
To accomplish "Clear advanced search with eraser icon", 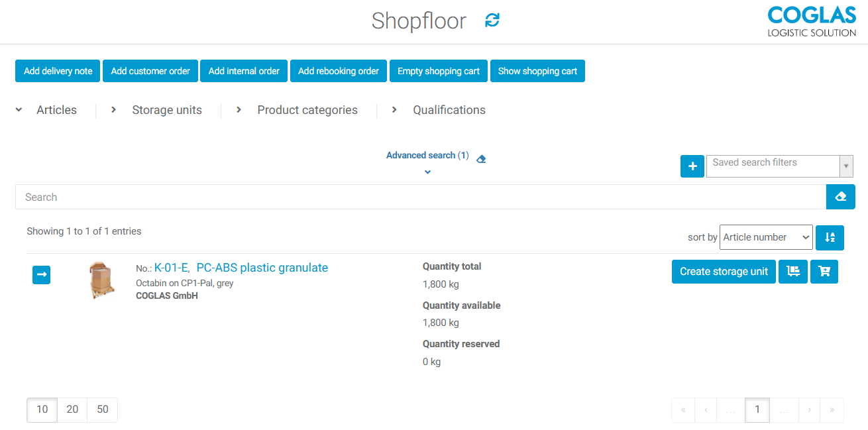I will click(481, 159).
